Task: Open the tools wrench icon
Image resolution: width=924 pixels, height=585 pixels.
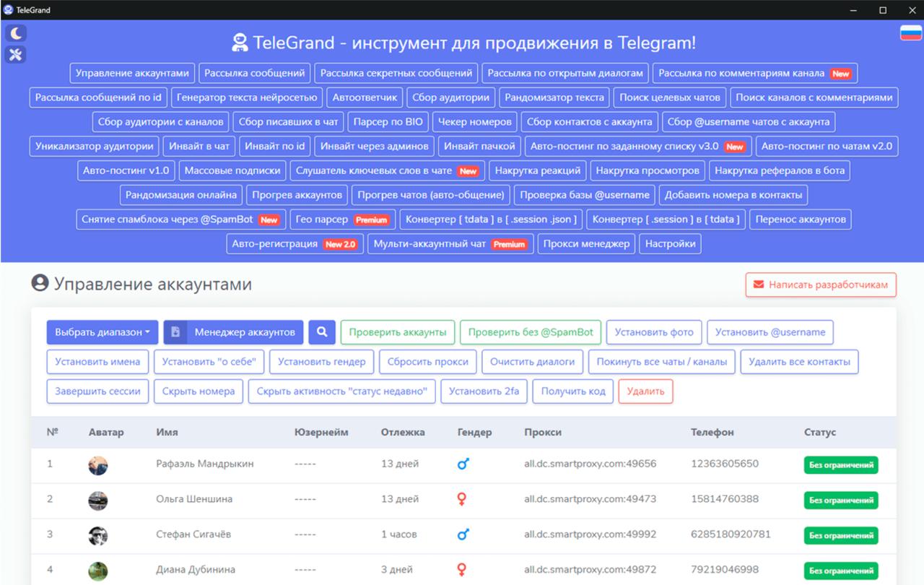Action: point(15,54)
